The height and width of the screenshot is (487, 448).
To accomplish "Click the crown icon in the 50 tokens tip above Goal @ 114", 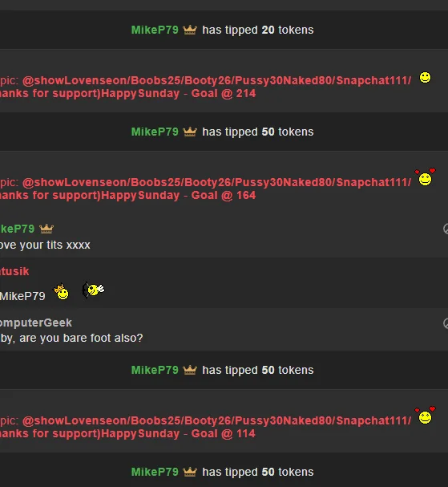I will (x=190, y=370).
